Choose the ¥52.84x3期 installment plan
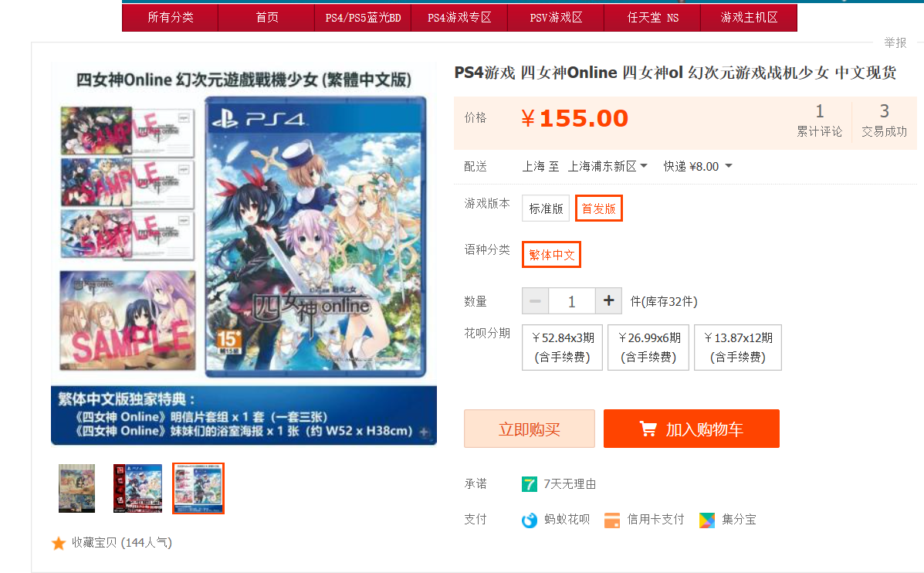Image resolution: width=924 pixels, height=573 pixels. point(562,348)
